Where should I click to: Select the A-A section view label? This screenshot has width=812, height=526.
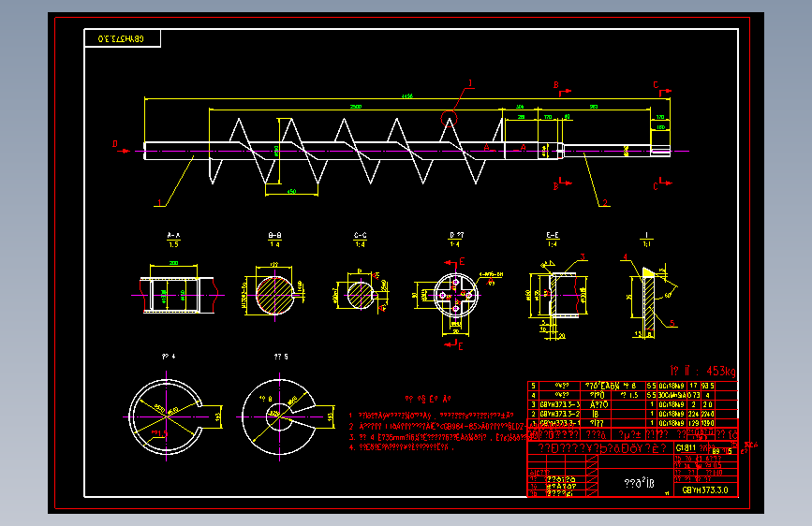click(173, 236)
